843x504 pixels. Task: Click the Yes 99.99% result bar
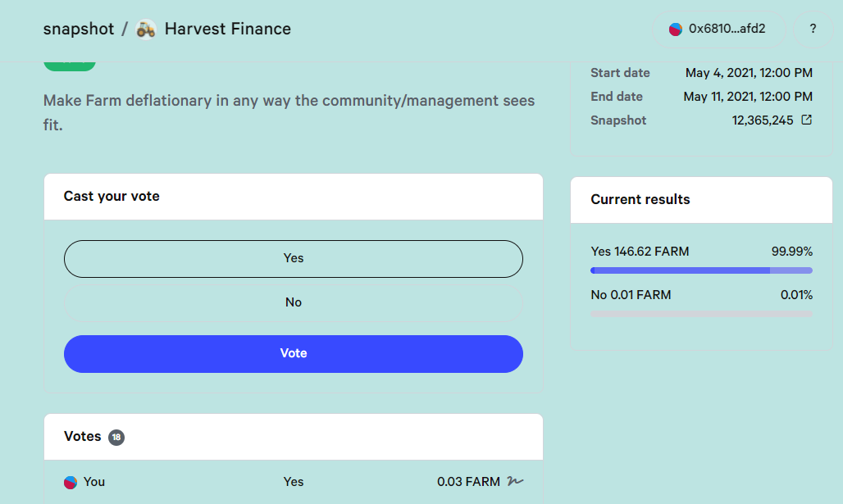701,270
